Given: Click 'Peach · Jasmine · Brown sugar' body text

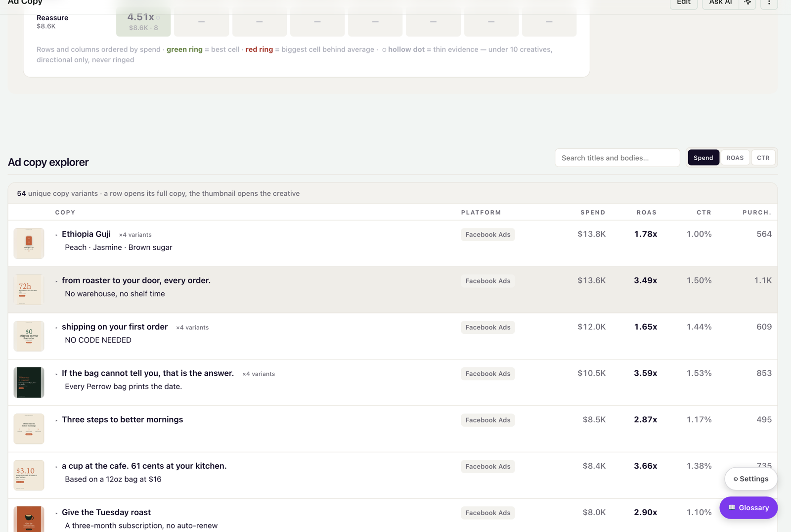Looking at the screenshot, I should 118,247.
